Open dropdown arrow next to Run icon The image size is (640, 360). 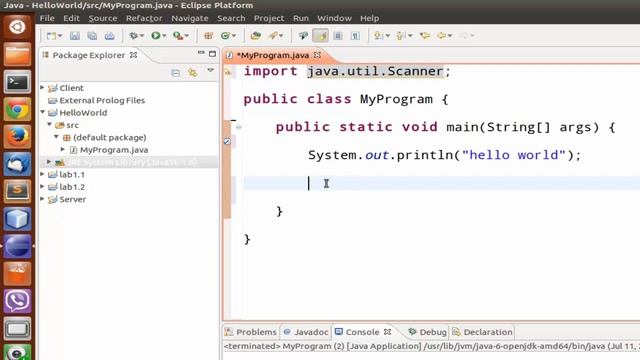[164, 36]
